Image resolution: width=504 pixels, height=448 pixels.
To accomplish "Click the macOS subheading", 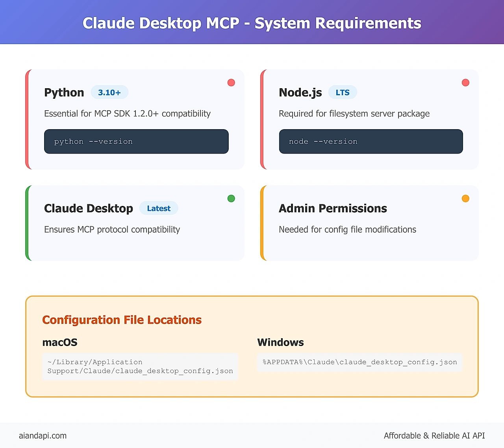I will click(x=60, y=342).
